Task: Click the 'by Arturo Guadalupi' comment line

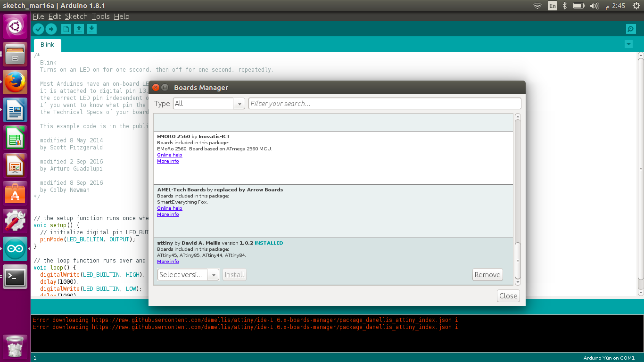Action: pos(71,169)
